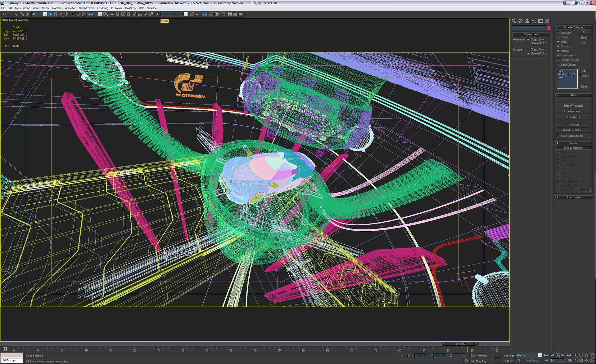This screenshot has height=364, width=596.
Task: Enable the Geometry hide checkbox
Action: tap(558, 33)
